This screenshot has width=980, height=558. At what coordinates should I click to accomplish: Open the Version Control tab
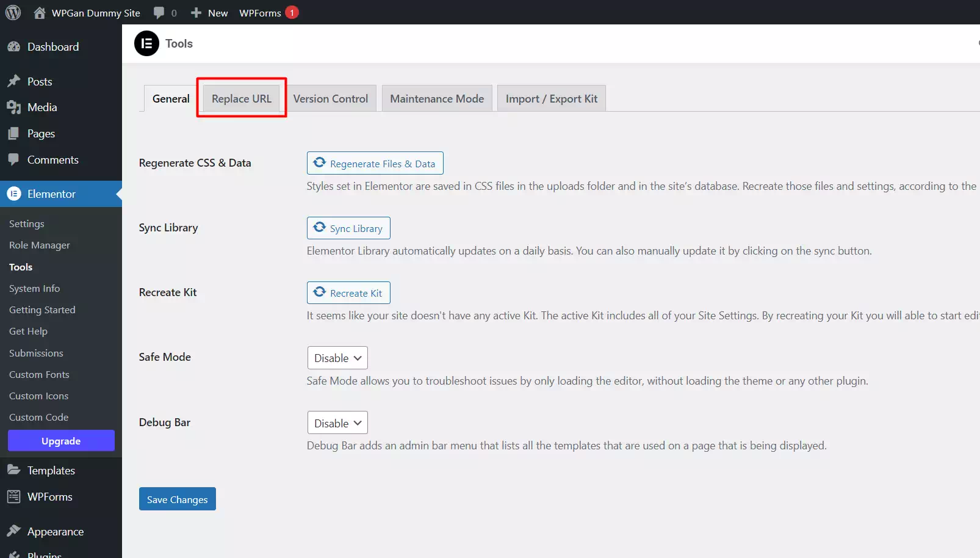(x=331, y=98)
